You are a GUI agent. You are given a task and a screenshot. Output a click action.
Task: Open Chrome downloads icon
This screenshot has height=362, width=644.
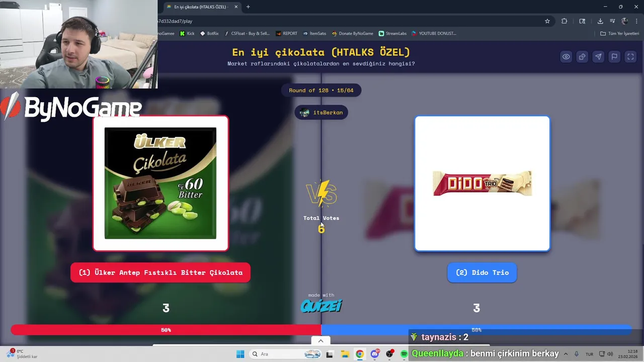click(600, 21)
